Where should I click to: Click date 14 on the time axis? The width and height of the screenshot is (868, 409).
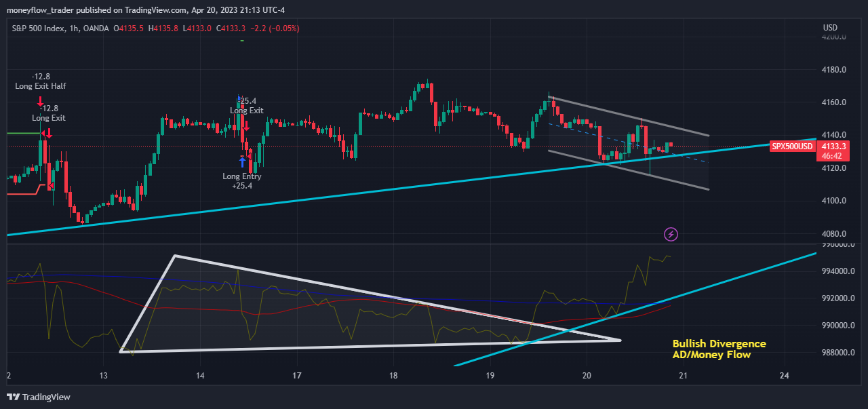[200, 376]
